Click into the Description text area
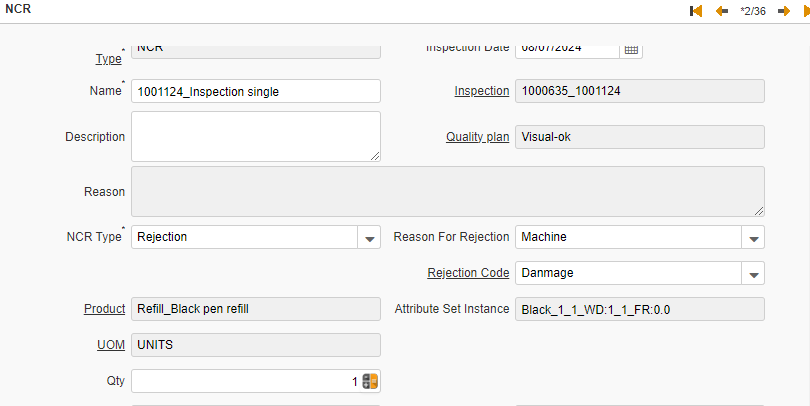The height and width of the screenshot is (406, 810). tap(256, 137)
